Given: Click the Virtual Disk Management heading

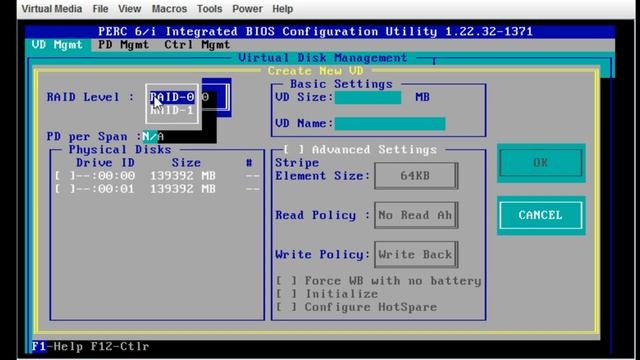Looking at the screenshot, I should point(322,58).
